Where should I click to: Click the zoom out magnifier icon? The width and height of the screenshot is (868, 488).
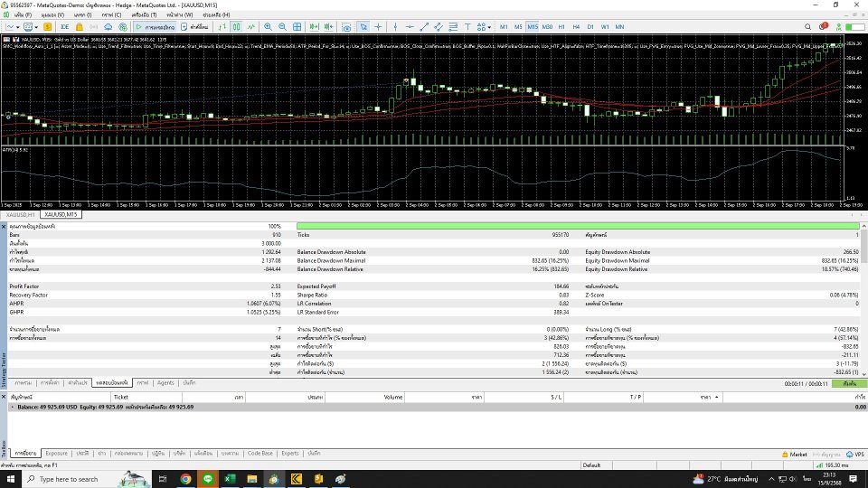tap(282, 27)
